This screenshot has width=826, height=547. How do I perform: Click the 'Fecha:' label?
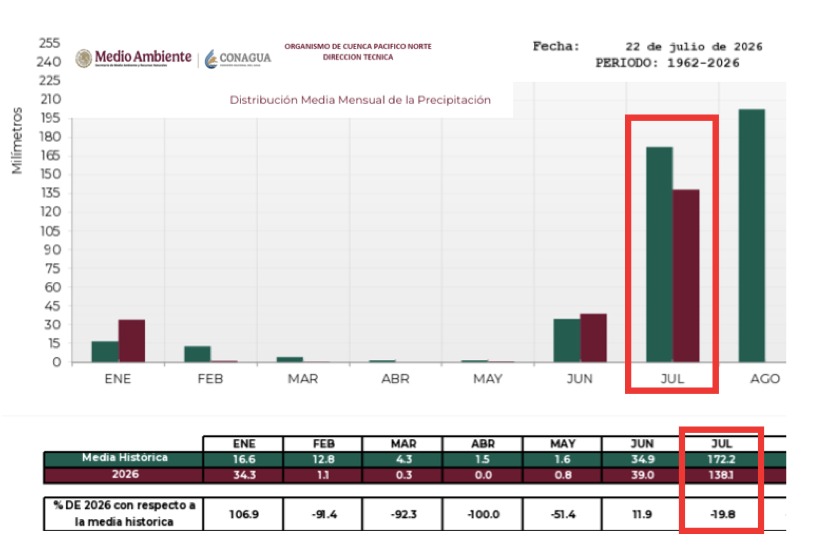(x=556, y=46)
